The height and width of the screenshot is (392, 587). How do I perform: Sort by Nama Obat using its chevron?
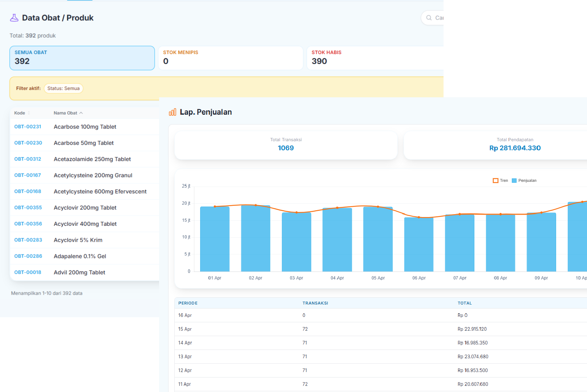pos(81,113)
